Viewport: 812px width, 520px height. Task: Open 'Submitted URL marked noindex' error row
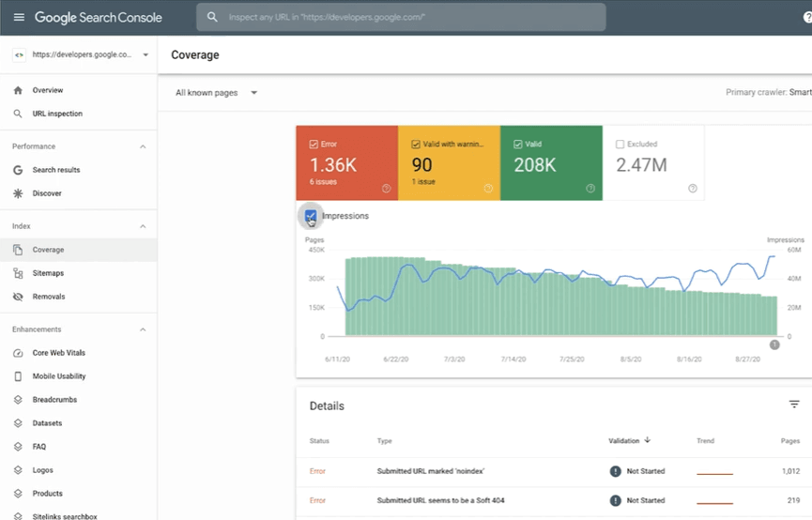point(430,471)
